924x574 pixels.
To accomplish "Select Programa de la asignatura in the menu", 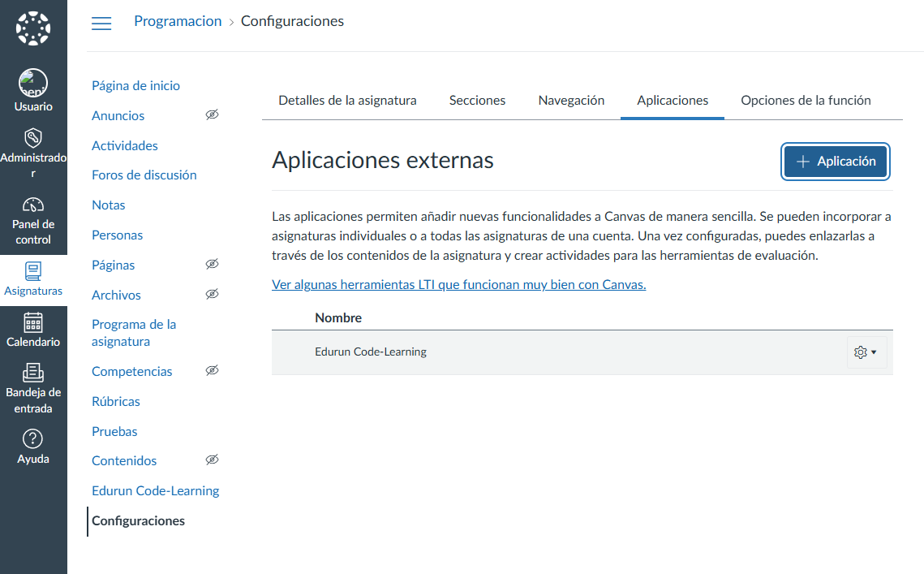I will [x=135, y=332].
